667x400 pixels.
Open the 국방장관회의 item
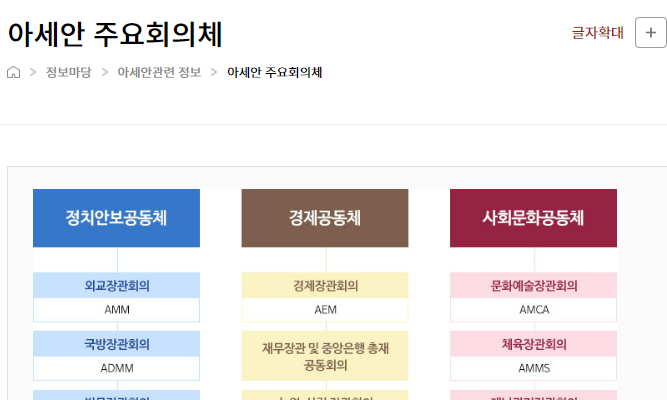point(116,344)
